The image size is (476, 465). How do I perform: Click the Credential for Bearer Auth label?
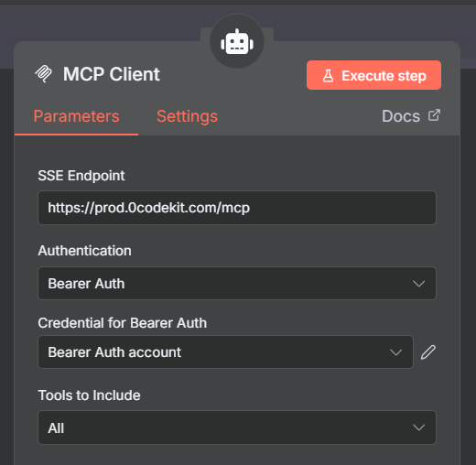click(x=123, y=323)
